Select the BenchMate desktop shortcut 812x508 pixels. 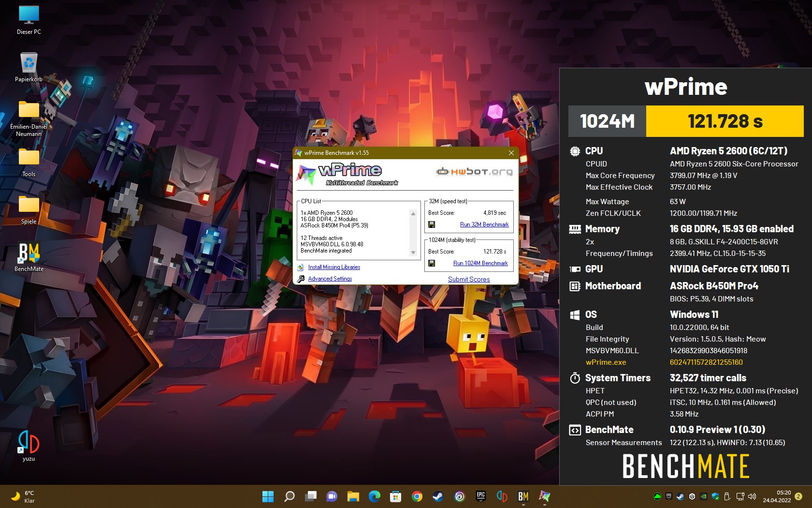click(29, 257)
